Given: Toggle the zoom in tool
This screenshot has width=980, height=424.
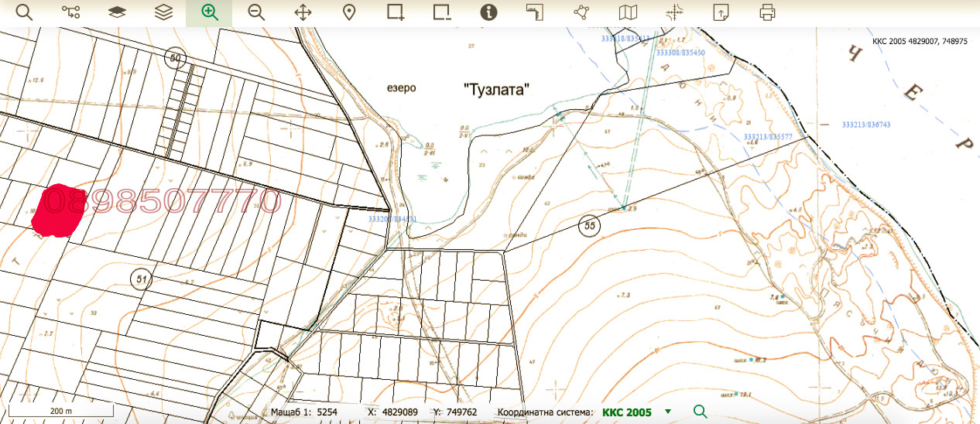Looking at the screenshot, I should tap(209, 12).
